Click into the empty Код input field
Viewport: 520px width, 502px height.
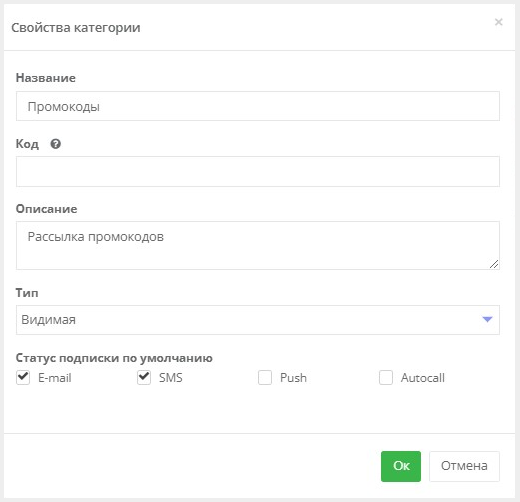click(x=258, y=171)
